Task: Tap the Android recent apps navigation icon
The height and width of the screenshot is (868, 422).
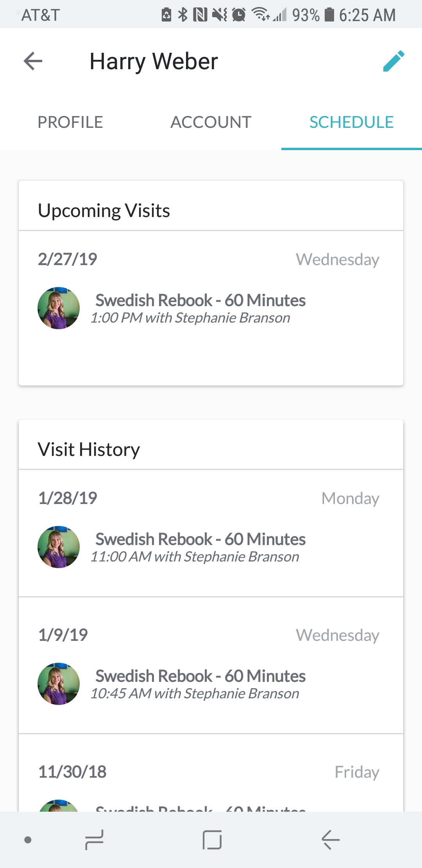Action: (94, 840)
